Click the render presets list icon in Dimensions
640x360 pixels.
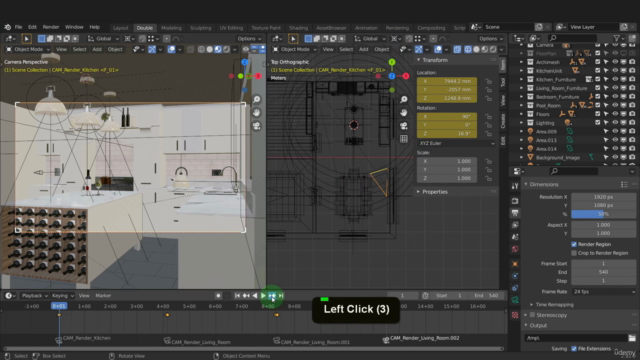pos(624,184)
